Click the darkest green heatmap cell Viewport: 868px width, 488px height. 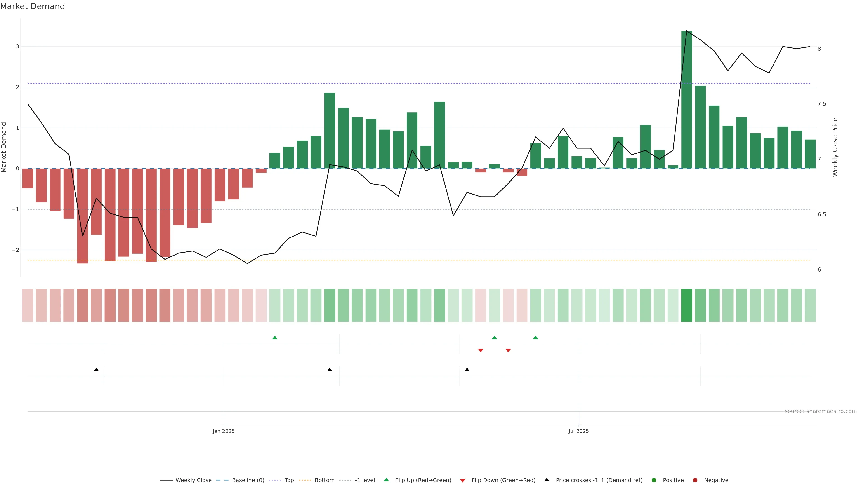point(687,305)
